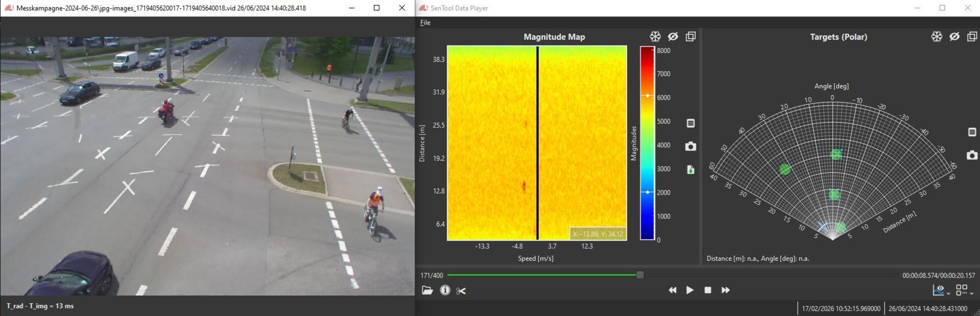Viewport: 980px width, 316px height.
Task: Open the panel layout dropdown with grid icon
Action: [964, 290]
